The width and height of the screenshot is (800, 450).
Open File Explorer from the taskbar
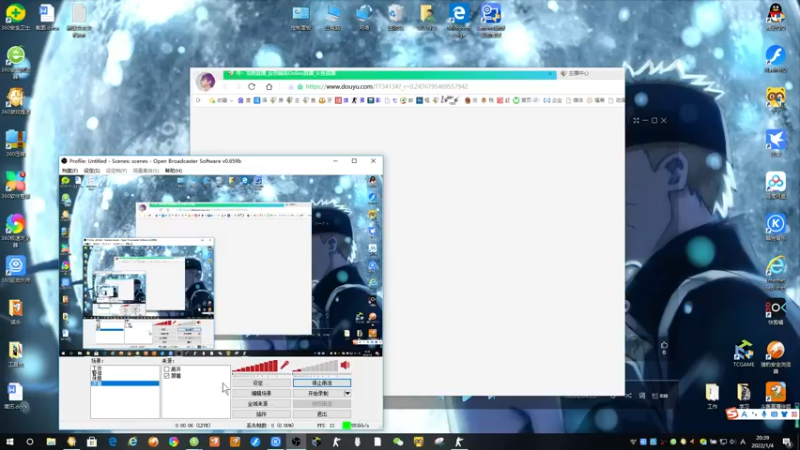[x=51, y=442]
